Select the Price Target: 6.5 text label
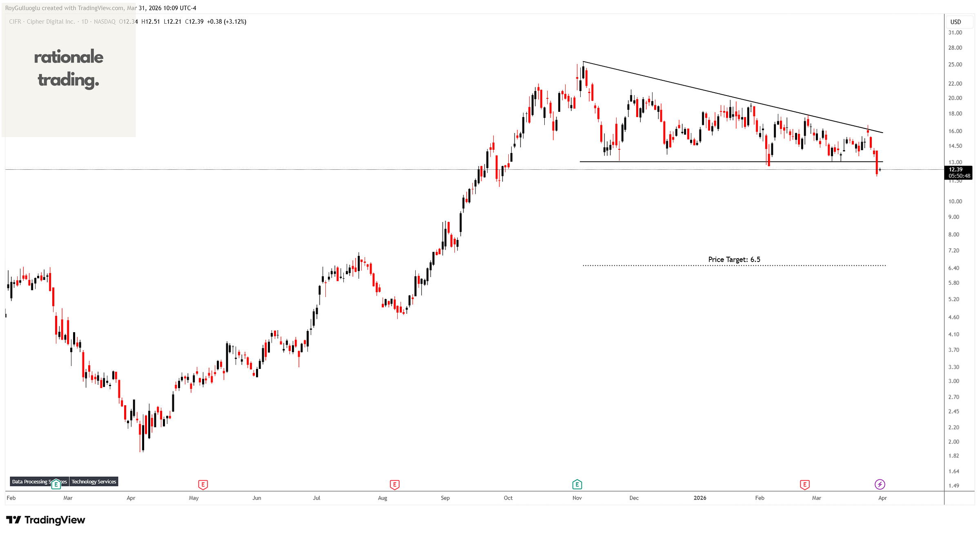980x535 pixels. pyautogui.click(x=734, y=260)
